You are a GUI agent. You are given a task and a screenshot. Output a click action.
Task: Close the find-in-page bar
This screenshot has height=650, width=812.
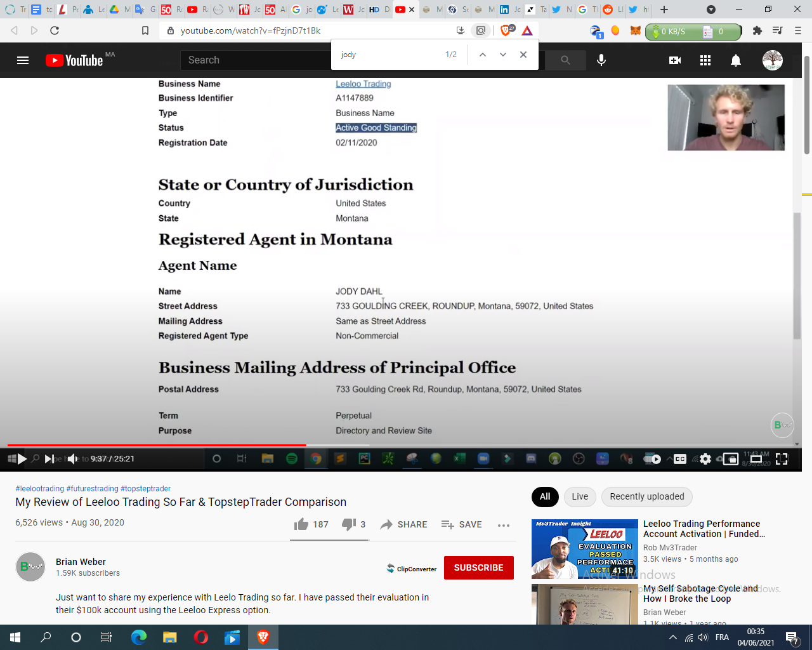pos(523,55)
